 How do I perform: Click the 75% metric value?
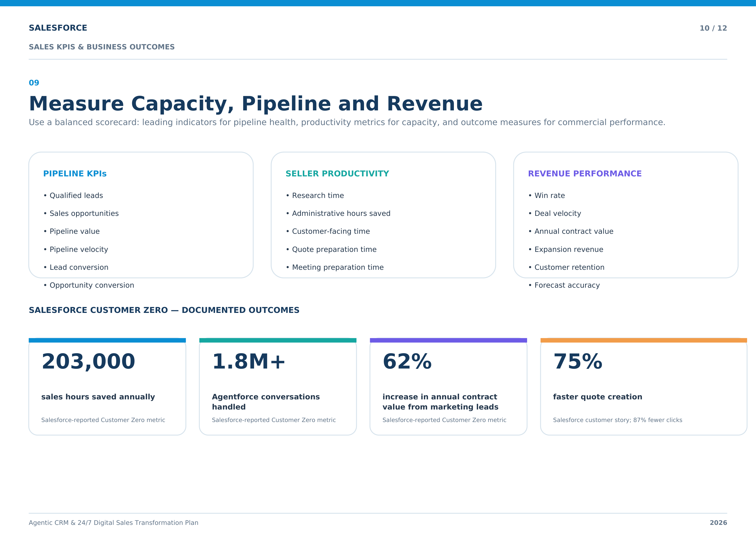[x=578, y=362]
